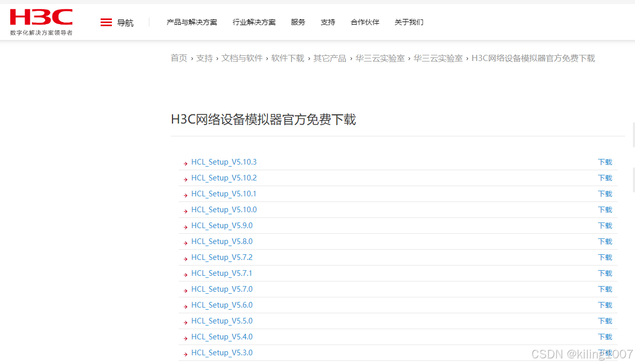635x364 pixels.
Task: Open the HCL_Setup_V5.10.0 link
Action: pos(224,210)
